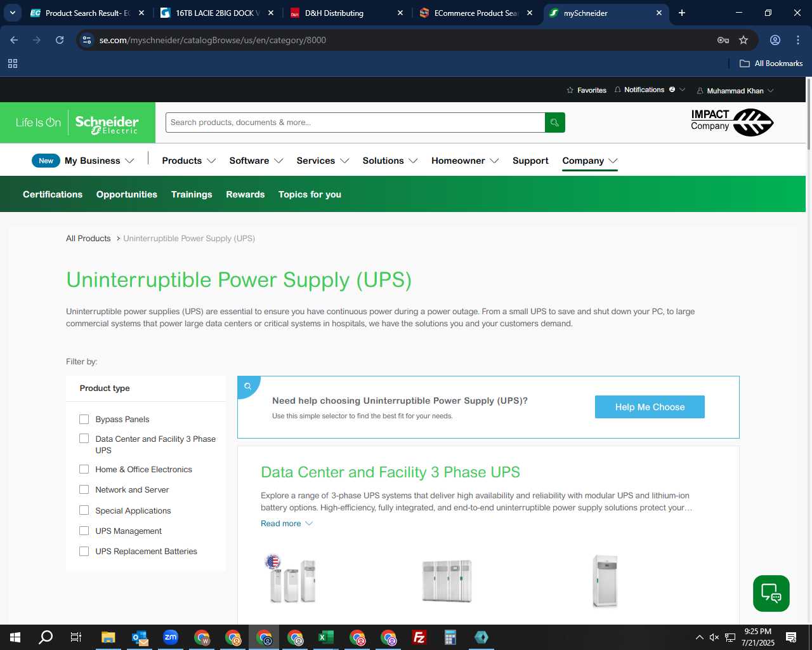
Task: Click the Favorites star icon
Action: (x=570, y=90)
